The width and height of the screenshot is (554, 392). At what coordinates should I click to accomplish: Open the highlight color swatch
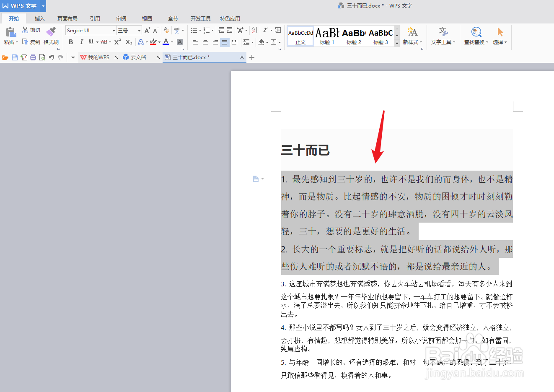(153, 42)
